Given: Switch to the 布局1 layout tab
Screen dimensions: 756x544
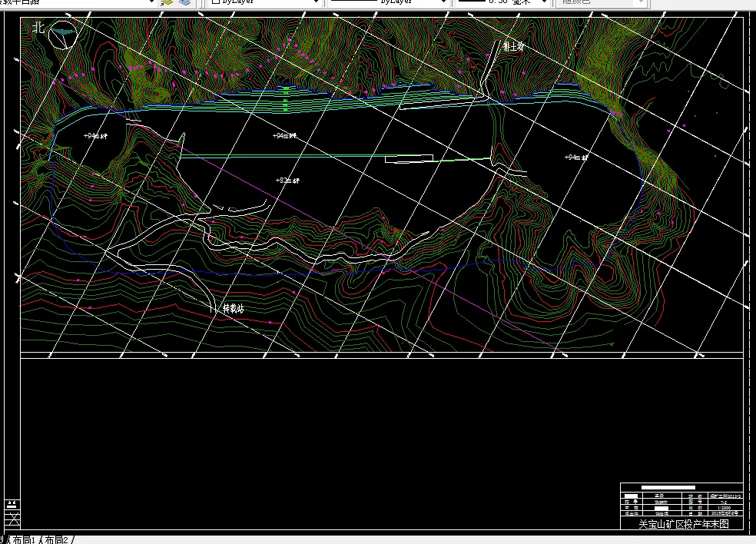Looking at the screenshot, I should pos(24,539).
